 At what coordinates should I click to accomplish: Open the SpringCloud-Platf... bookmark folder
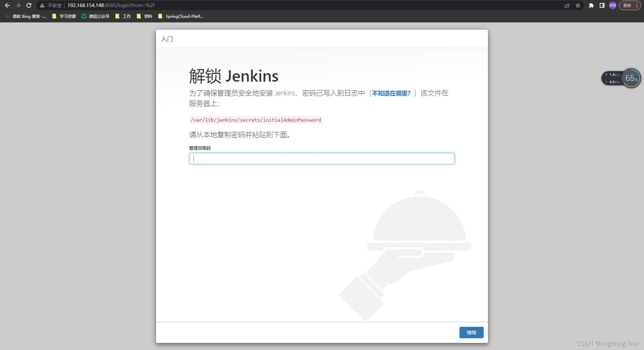[181, 16]
